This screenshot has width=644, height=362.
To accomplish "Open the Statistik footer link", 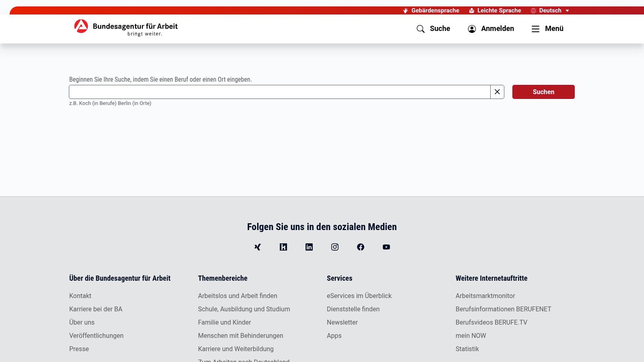I will tap(467, 349).
